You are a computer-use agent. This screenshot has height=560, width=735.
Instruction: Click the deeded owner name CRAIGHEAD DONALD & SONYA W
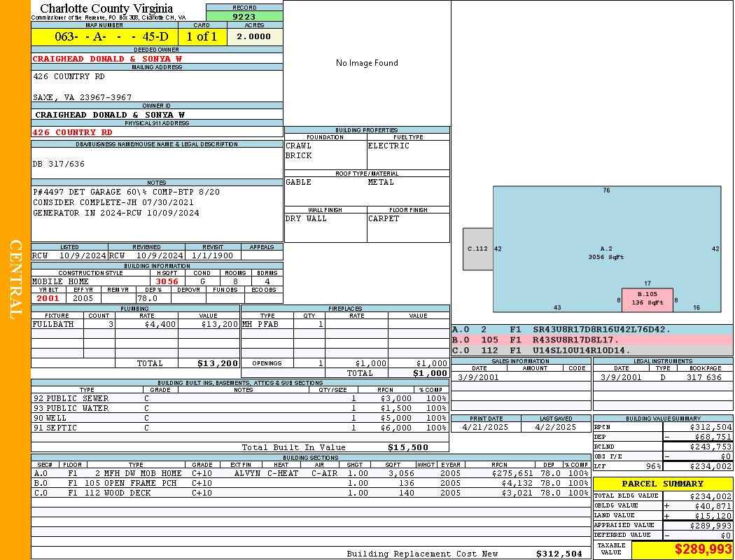(x=107, y=59)
